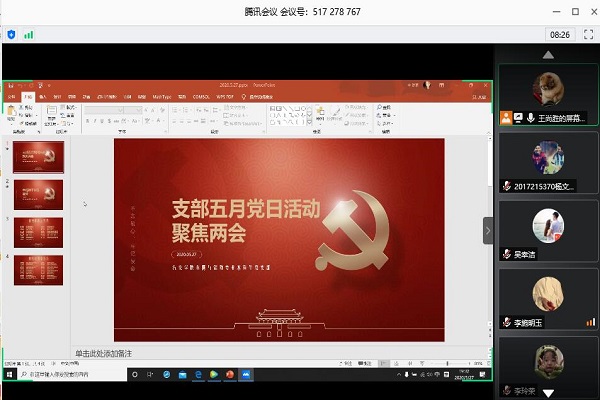Click the notes area 单击此处添加备注
This screenshot has height=400, width=600.
pyautogui.click(x=103, y=353)
